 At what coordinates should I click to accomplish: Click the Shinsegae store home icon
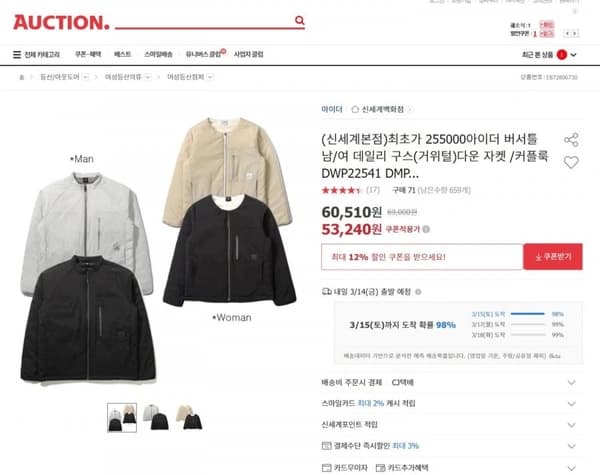pos(355,109)
